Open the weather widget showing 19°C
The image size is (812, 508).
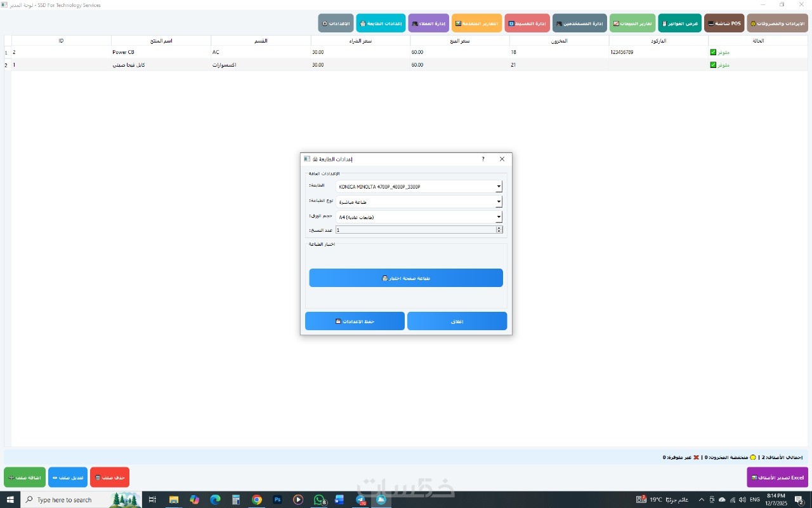663,500
